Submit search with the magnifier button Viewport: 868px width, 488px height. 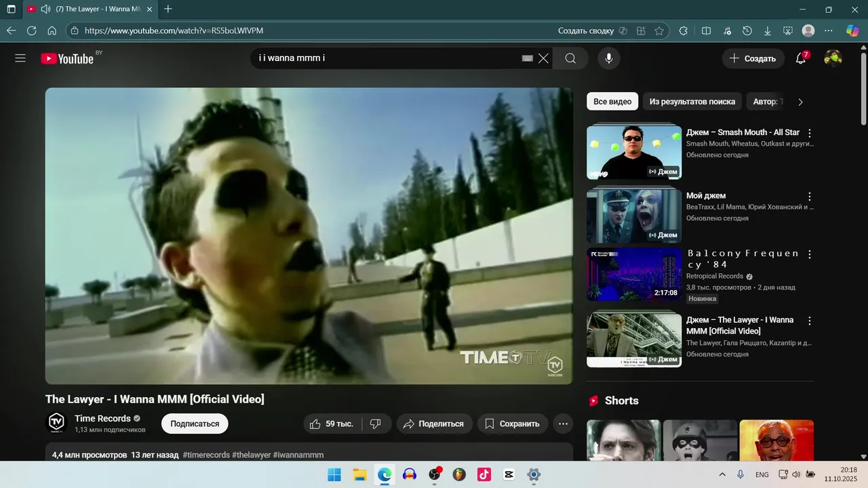(x=570, y=58)
